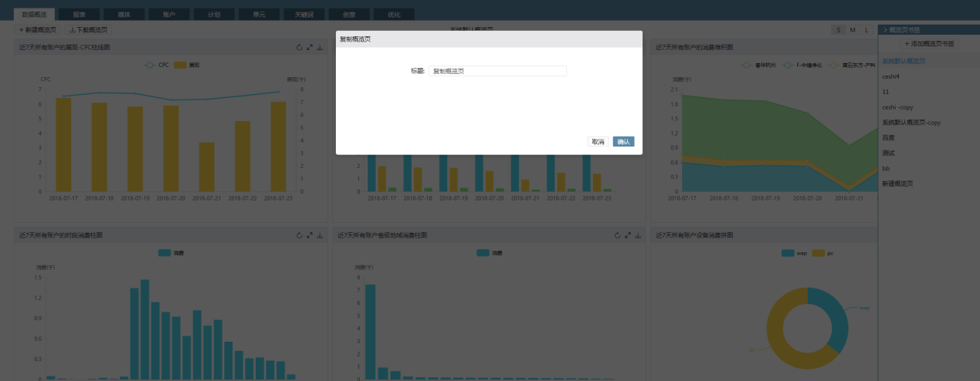The height and width of the screenshot is (381, 980).
Task: Switch to the 报表 tab
Action: (x=80, y=14)
